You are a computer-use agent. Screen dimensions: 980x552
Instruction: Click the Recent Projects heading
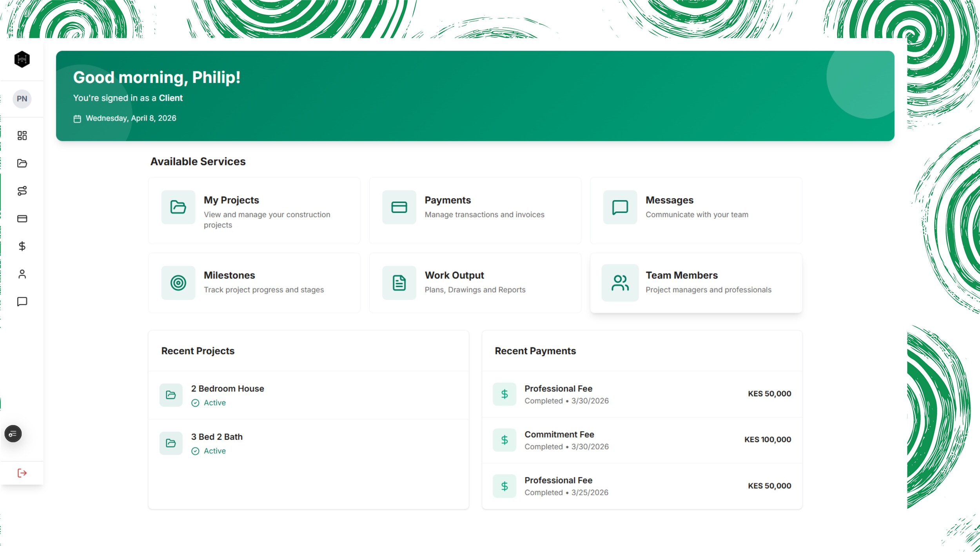pos(198,351)
